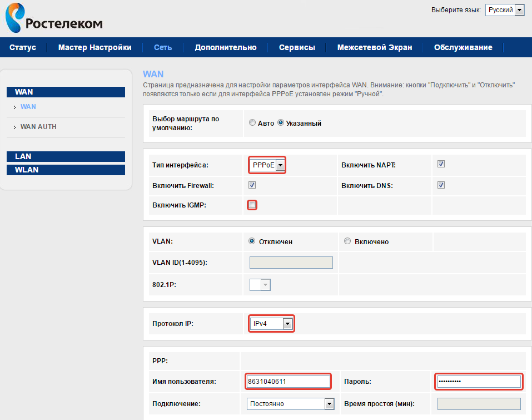Click the Rostelecom logo

coord(53,18)
